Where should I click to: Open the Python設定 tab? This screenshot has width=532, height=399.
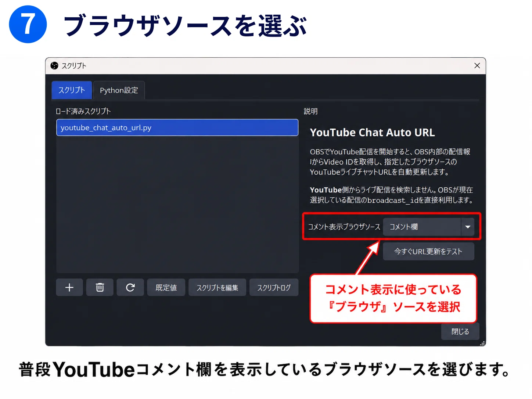[x=119, y=90]
